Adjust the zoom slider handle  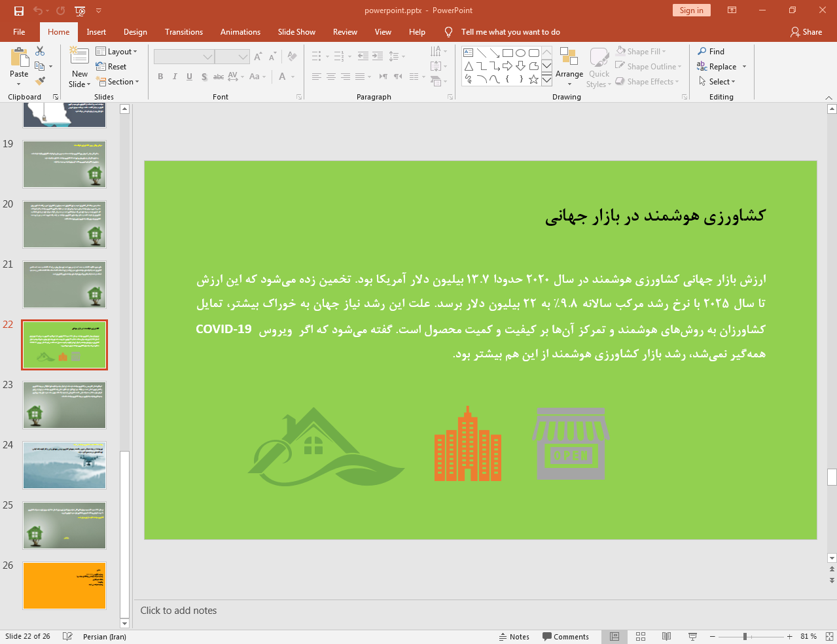tap(745, 636)
